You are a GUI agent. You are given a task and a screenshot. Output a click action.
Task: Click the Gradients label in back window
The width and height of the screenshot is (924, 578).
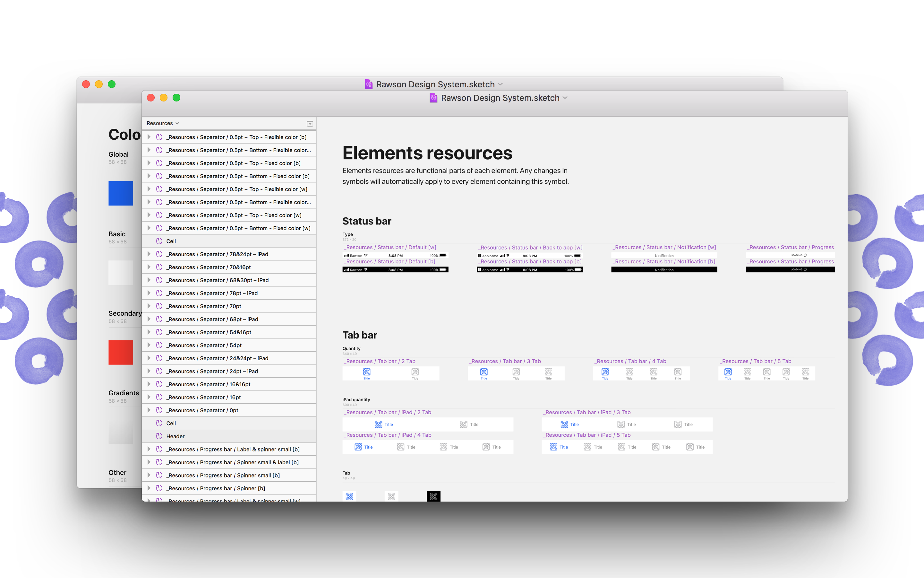[x=124, y=393]
